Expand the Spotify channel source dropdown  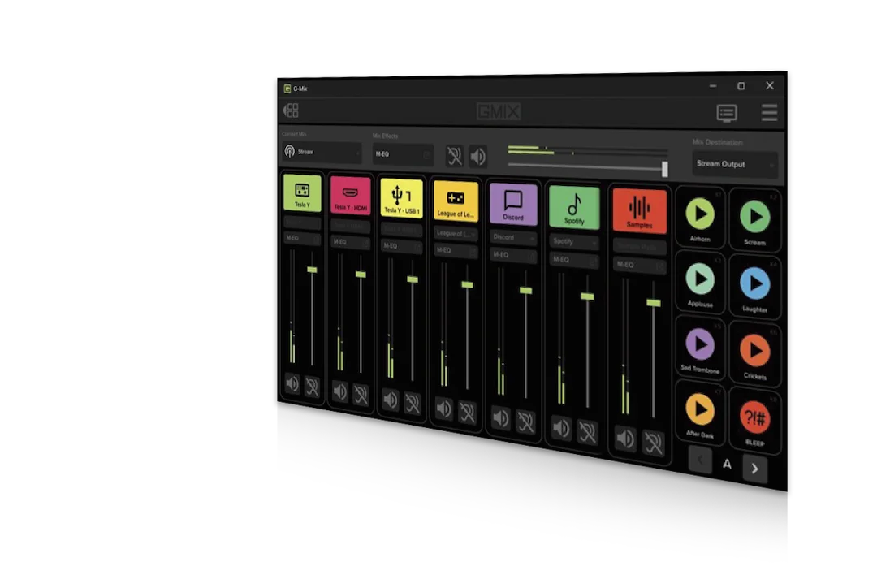click(574, 242)
